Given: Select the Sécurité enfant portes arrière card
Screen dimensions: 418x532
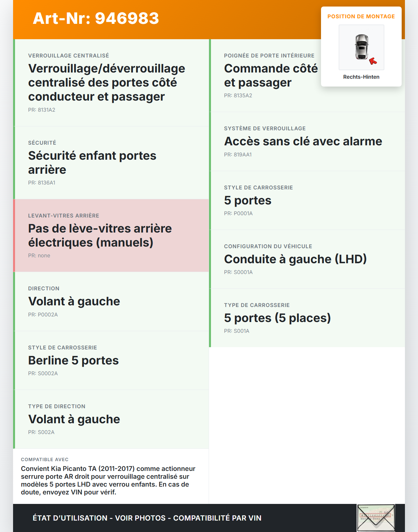Looking at the screenshot, I should [111, 162].
